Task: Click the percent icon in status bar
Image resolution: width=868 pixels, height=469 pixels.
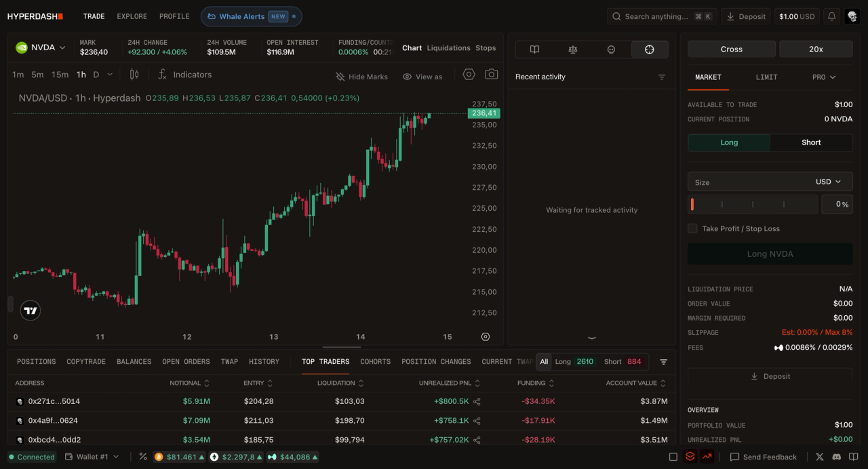Action: coord(143,457)
